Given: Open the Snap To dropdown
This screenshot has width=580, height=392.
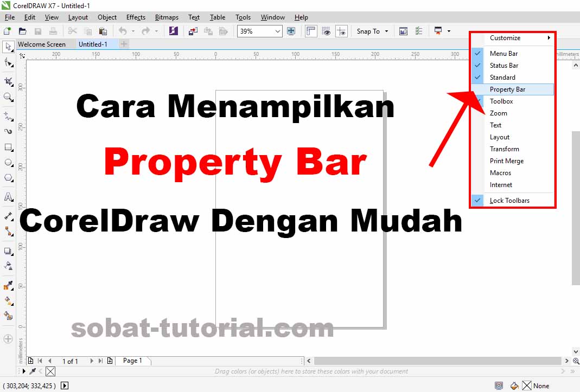Looking at the screenshot, I should (x=372, y=31).
